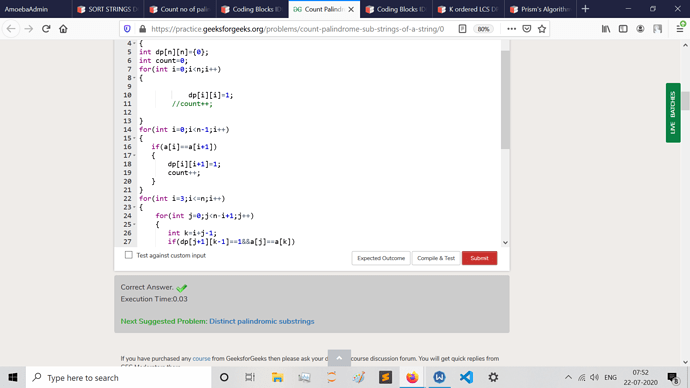Screen dimensions: 690x388
Task: Bookmark this page with the star icon
Action: point(542,29)
